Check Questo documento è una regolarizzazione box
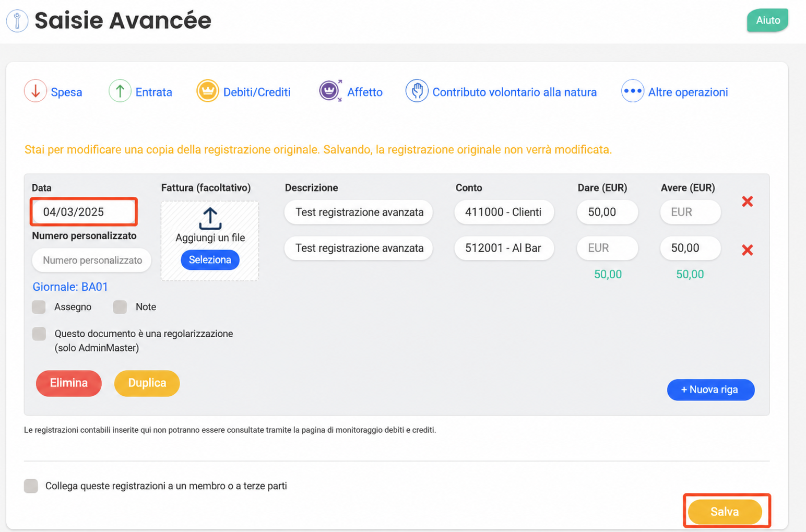 point(39,334)
